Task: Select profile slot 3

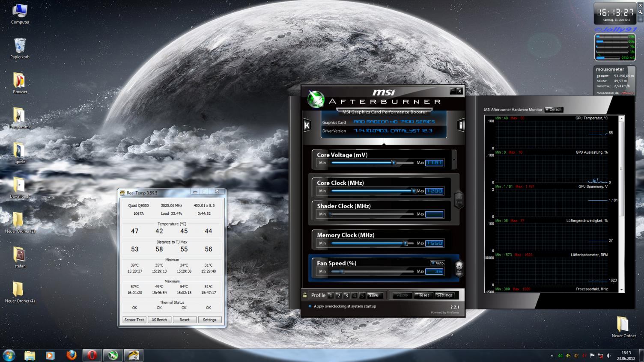Action: tap(346, 295)
